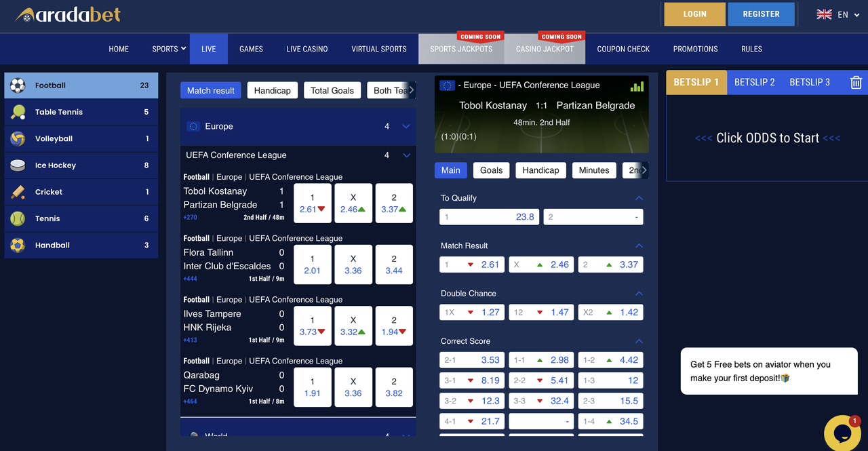This screenshot has width=868, height=451.
Task: Open the LIVE CASINO page
Action: 307,49
